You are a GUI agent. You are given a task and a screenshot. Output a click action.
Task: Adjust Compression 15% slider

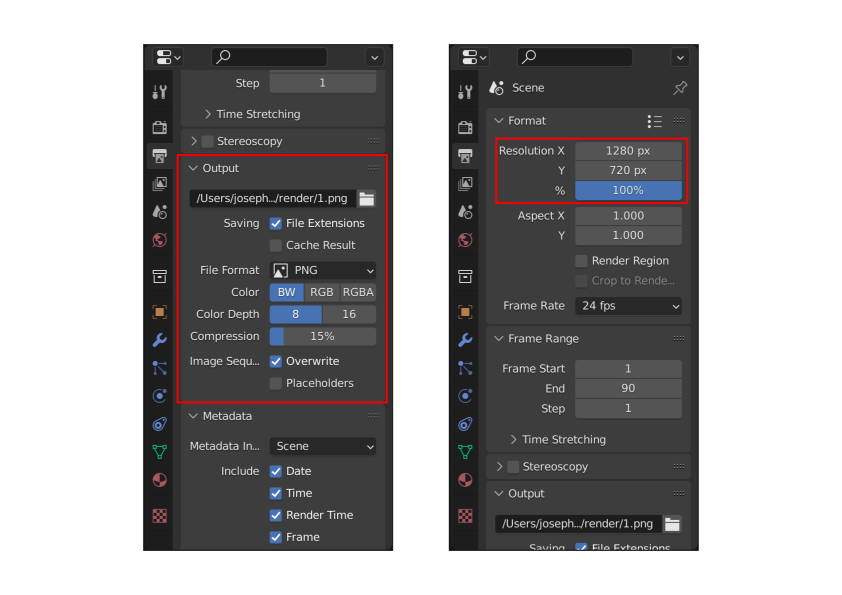(x=323, y=337)
